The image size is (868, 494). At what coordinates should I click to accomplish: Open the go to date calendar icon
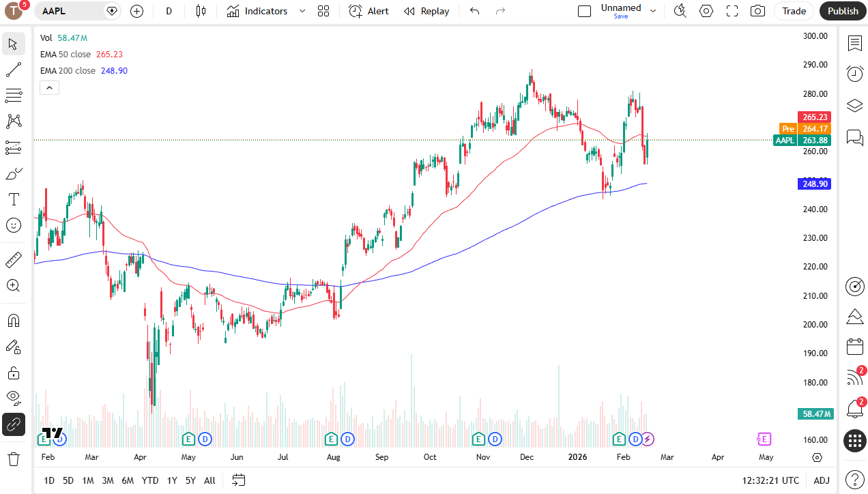coord(238,480)
